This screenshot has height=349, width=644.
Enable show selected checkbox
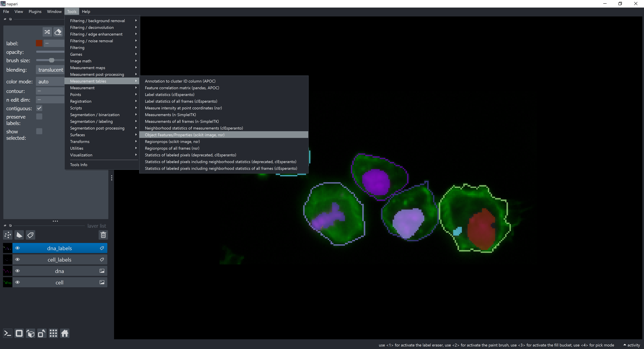(39, 131)
